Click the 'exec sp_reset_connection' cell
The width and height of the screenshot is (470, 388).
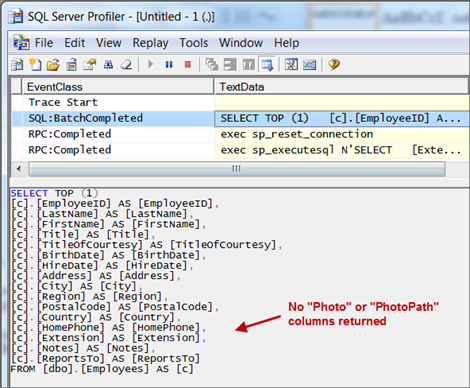point(342,134)
